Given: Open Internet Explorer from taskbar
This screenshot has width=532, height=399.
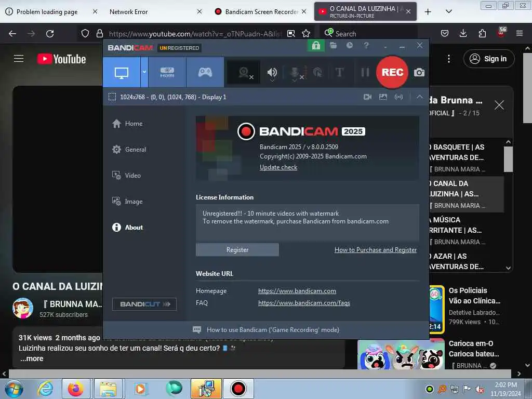Looking at the screenshot, I should point(45,389).
